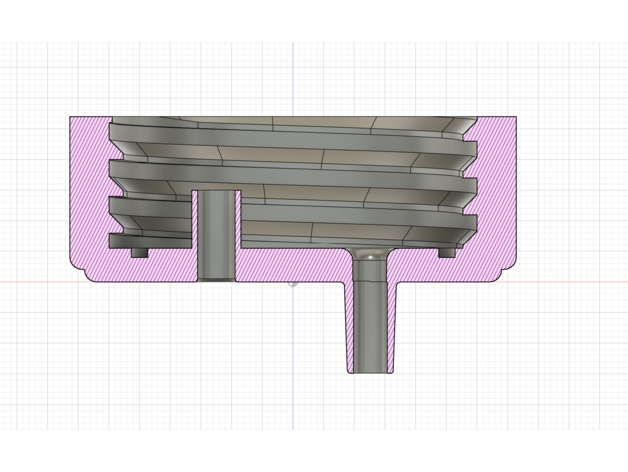Click the small gray tab at bottom left
The width and height of the screenshot is (628, 472).
(139, 252)
